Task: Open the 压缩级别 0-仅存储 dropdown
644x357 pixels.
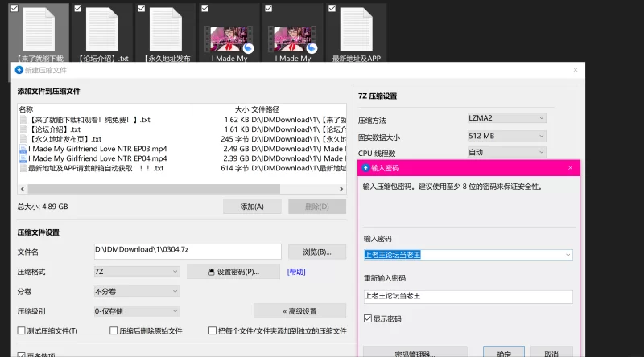Action: click(137, 311)
